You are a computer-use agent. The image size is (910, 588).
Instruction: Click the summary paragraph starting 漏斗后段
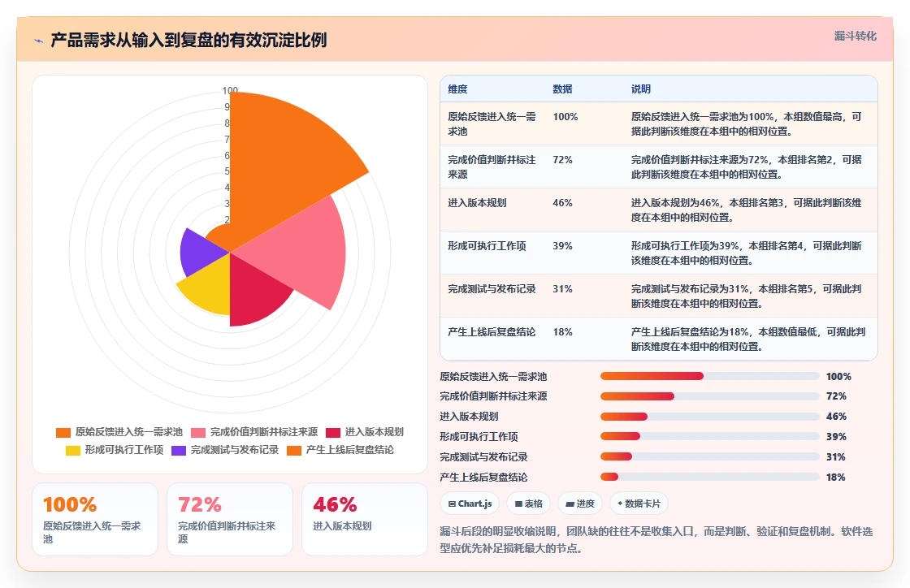point(656,539)
